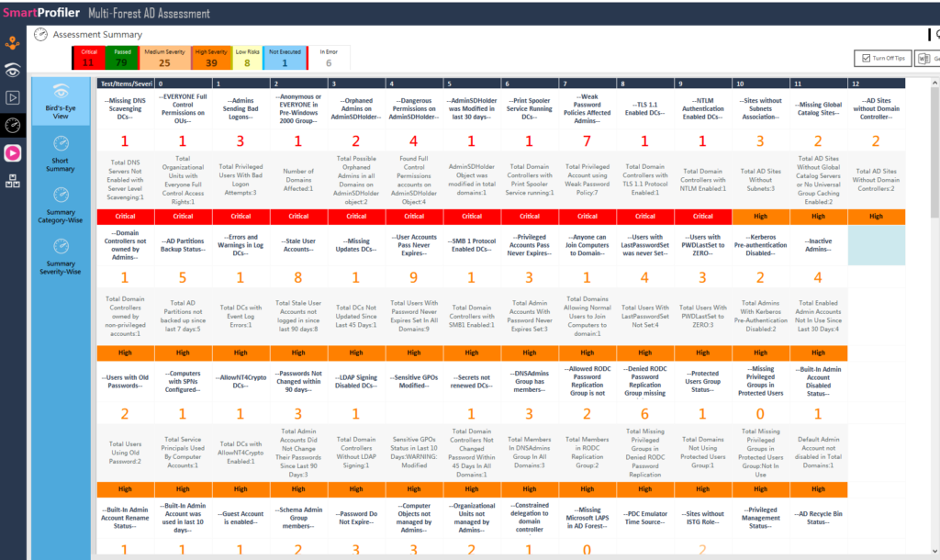Select the orange connections icon in the sidebar
The width and height of the screenshot is (940, 560).
tap(12, 41)
